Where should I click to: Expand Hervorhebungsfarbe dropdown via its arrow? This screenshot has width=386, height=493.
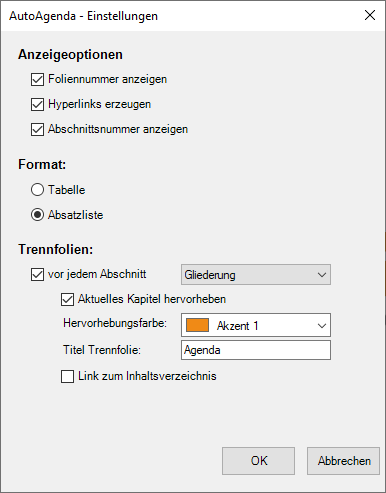[322, 326]
